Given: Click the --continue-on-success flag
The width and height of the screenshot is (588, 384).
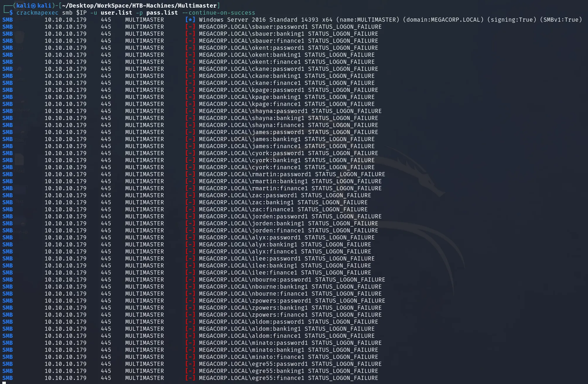Looking at the screenshot, I should (x=218, y=13).
